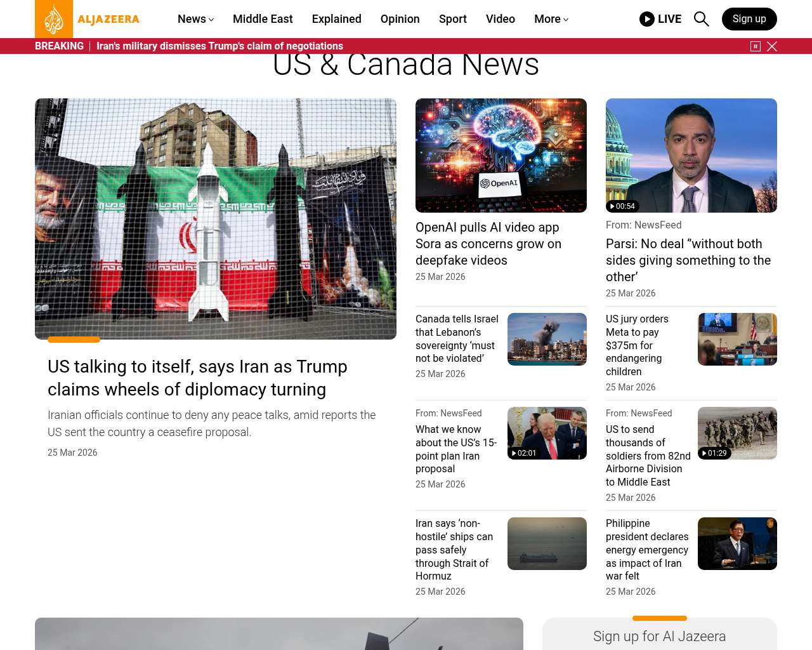Open the Philippine president energy emergency headline
Screen dimensions: 812x650
pos(646,550)
